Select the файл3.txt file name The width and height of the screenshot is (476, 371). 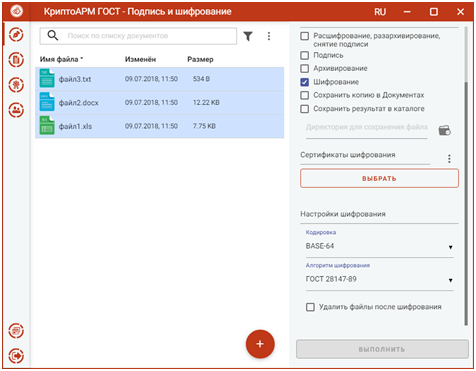click(x=75, y=79)
